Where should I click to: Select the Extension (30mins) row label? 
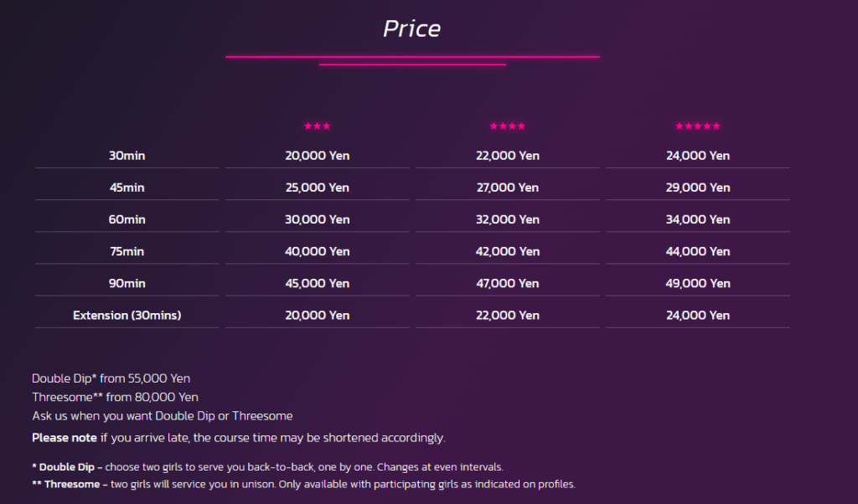click(127, 316)
